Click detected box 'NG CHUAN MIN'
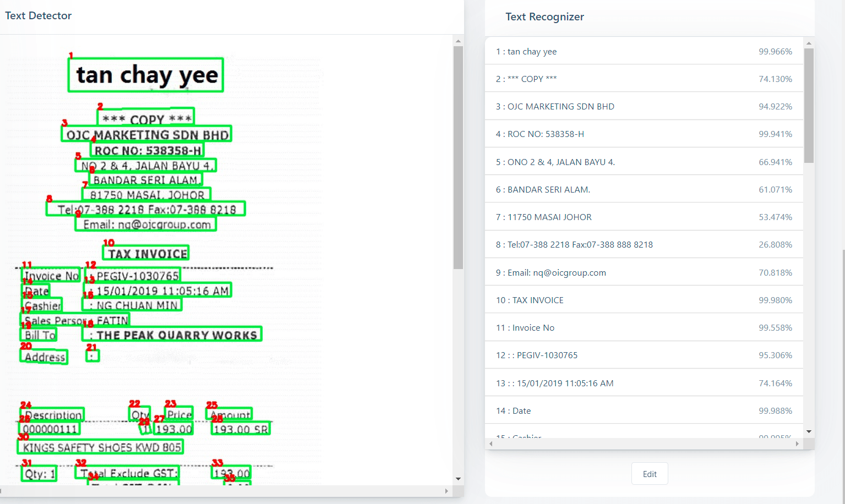Image resolution: width=845 pixels, height=504 pixels. (x=132, y=304)
